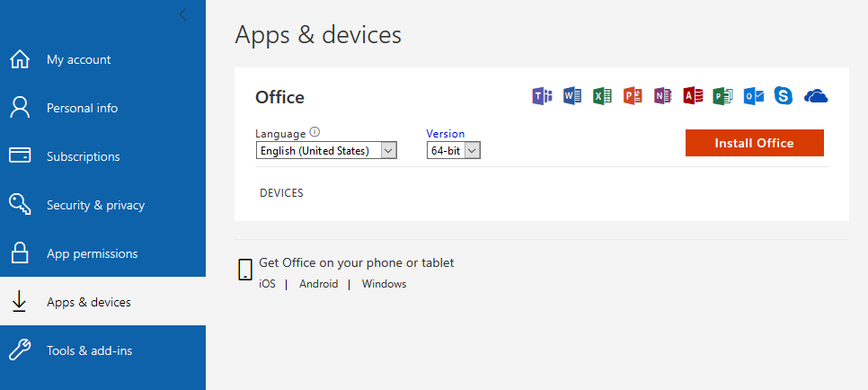This screenshot has height=390, width=868.
Task: Click 'Get Office on your phone or tablet' text
Action: click(x=357, y=262)
